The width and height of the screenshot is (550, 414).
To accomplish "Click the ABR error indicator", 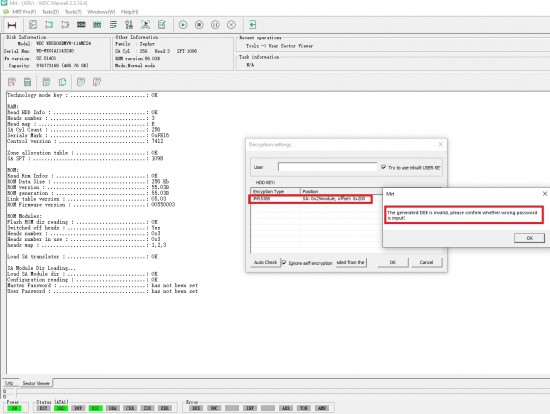I will 286,408.
